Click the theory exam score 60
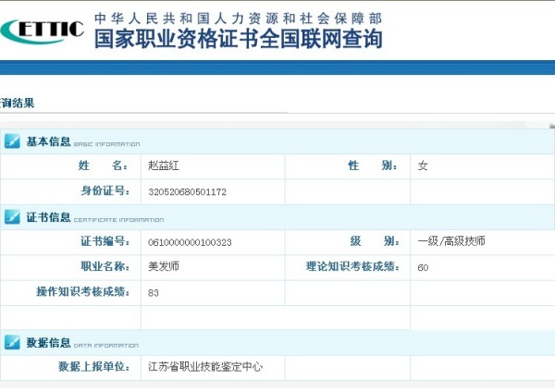The height and width of the screenshot is (392, 555). [423, 268]
